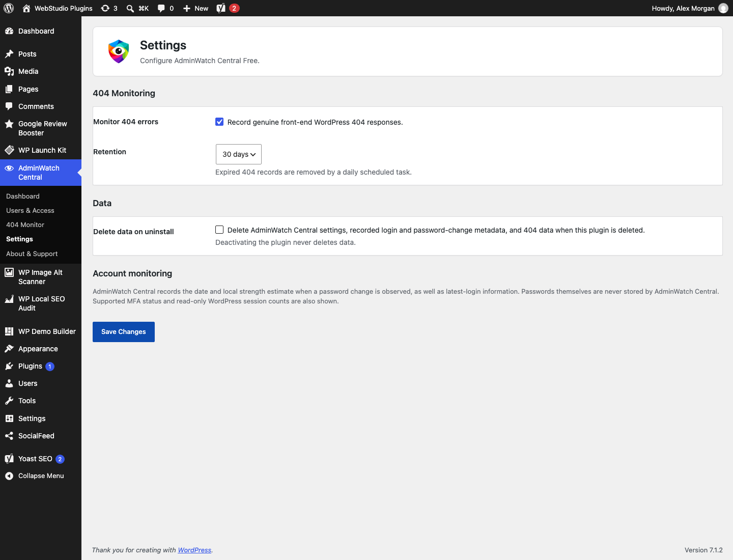The width and height of the screenshot is (733, 560).
Task: Click the Pages icon in sidebar
Action: [9, 89]
